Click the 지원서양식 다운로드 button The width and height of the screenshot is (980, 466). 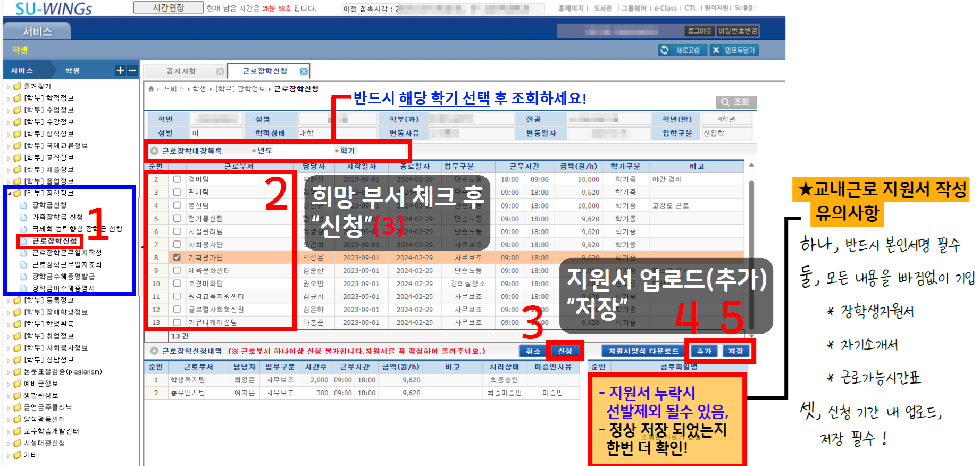click(643, 351)
